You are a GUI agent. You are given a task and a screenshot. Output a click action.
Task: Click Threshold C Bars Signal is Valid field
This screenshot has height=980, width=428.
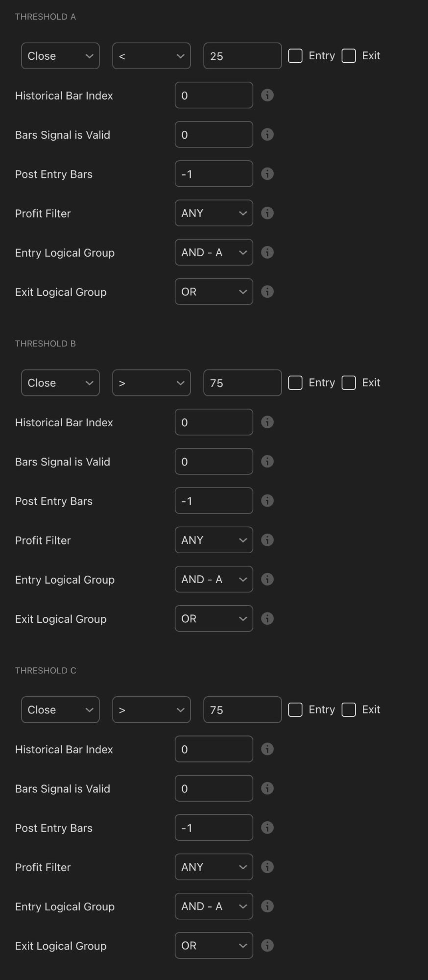click(214, 788)
